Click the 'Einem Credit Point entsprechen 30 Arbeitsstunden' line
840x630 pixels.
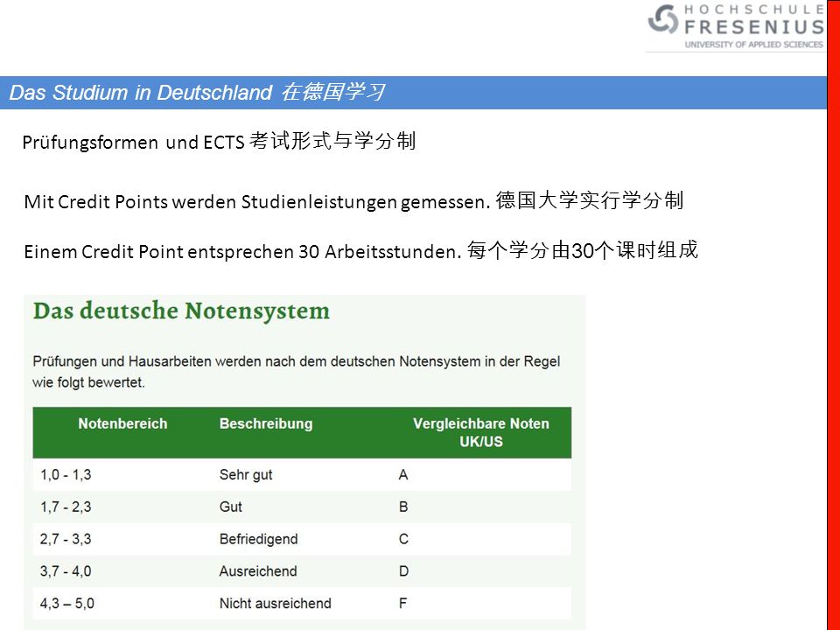[242, 251]
